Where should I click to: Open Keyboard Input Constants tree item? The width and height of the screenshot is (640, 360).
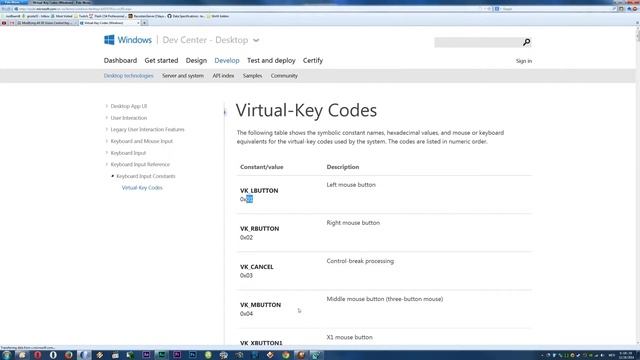coord(146,176)
